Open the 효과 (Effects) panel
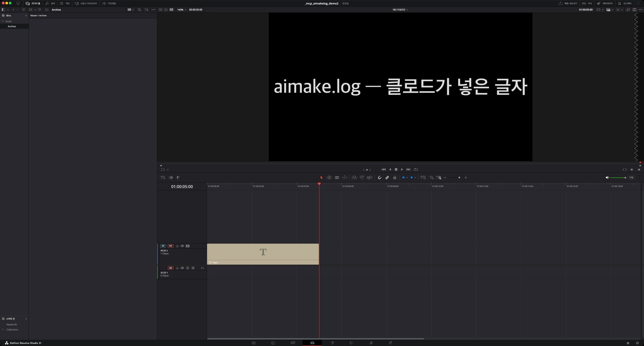Screen dimensions: 644x346 click(50, 3)
